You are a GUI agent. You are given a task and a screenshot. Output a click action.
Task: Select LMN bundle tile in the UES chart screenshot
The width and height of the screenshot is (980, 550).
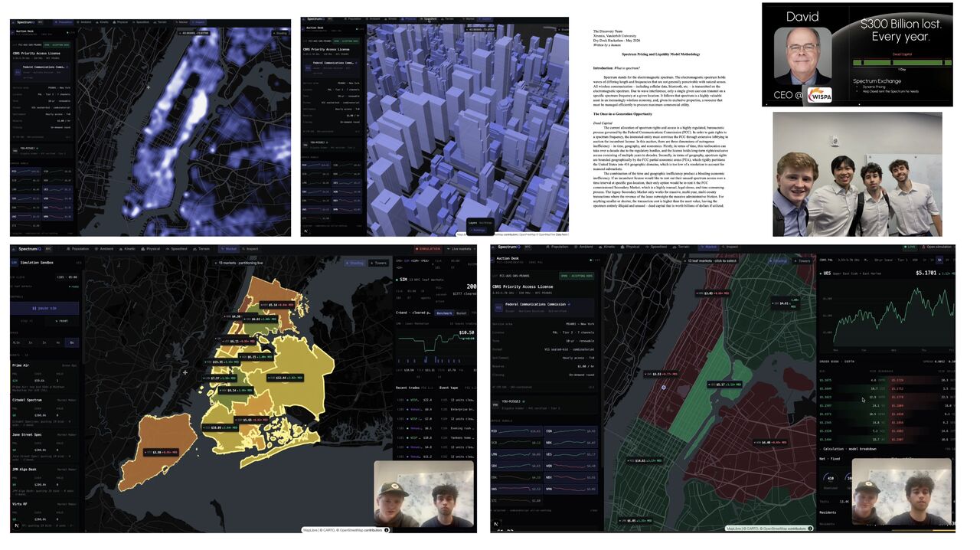coord(517,454)
